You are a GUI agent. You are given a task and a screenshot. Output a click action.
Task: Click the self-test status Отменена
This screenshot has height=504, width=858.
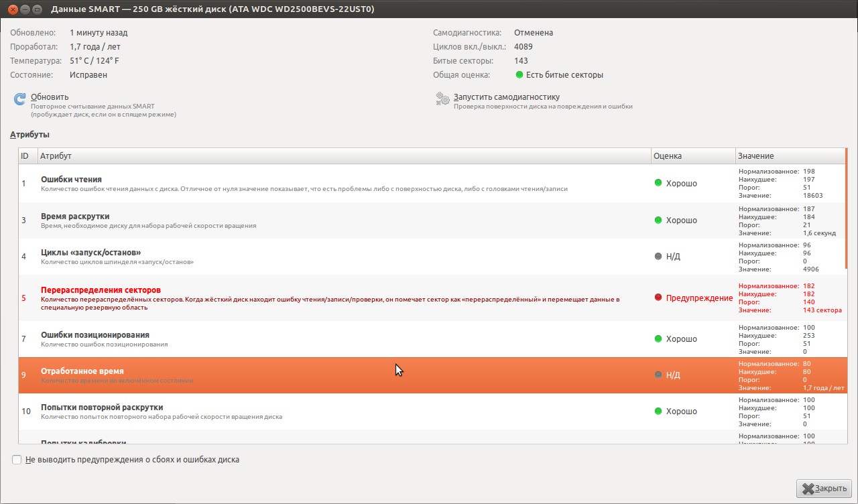[534, 32]
